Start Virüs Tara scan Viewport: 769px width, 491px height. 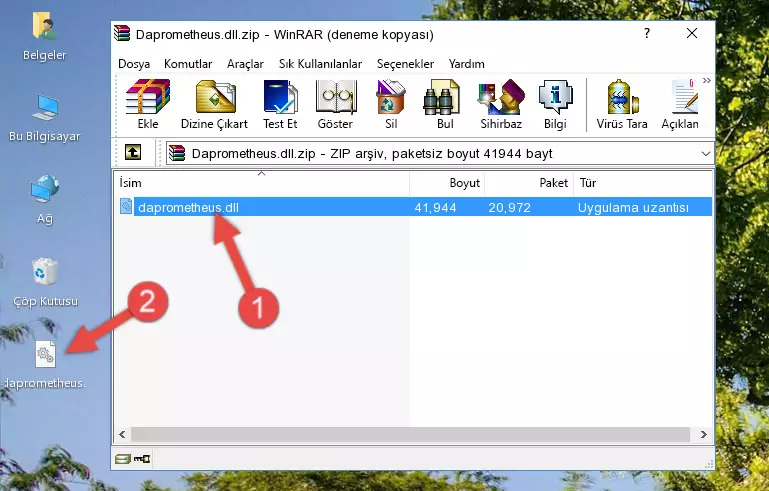622,104
